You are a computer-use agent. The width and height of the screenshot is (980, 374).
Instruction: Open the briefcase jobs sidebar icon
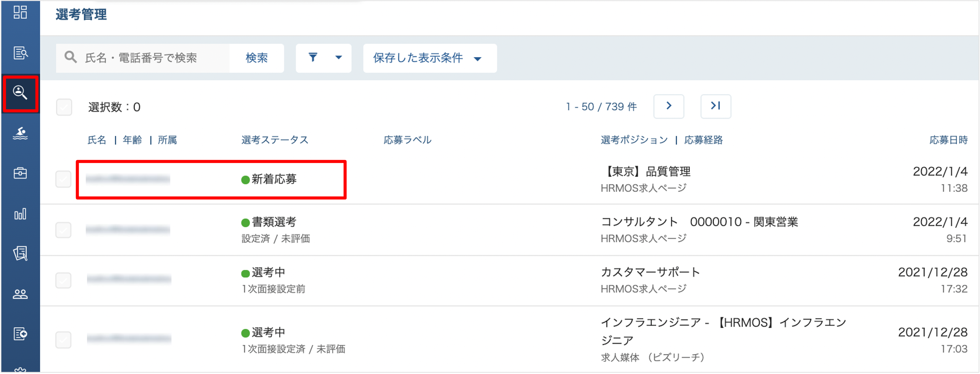point(20,173)
